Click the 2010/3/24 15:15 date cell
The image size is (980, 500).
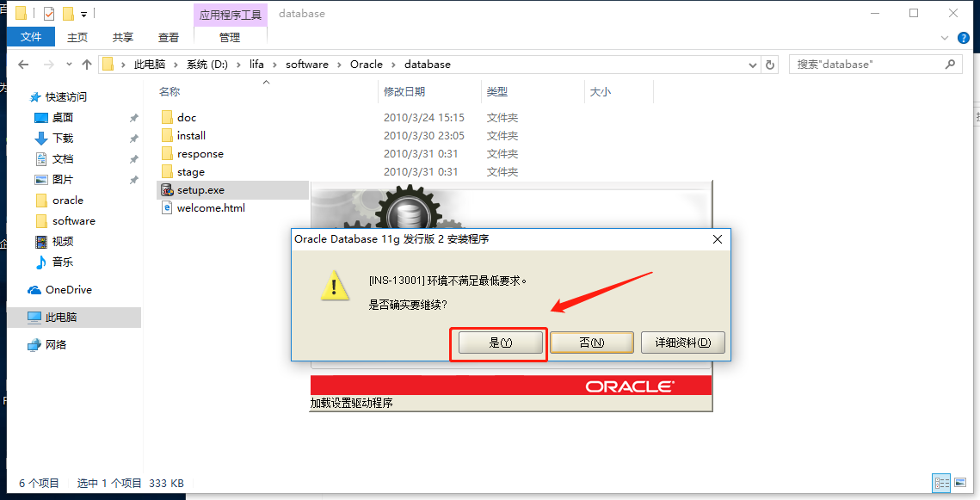coord(424,118)
